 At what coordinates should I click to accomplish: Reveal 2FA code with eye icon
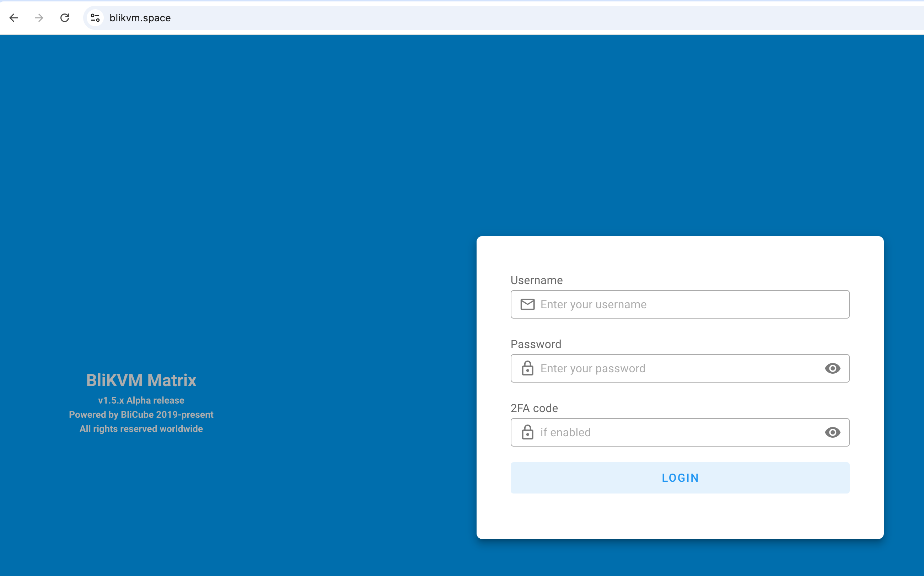click(832, 432)
